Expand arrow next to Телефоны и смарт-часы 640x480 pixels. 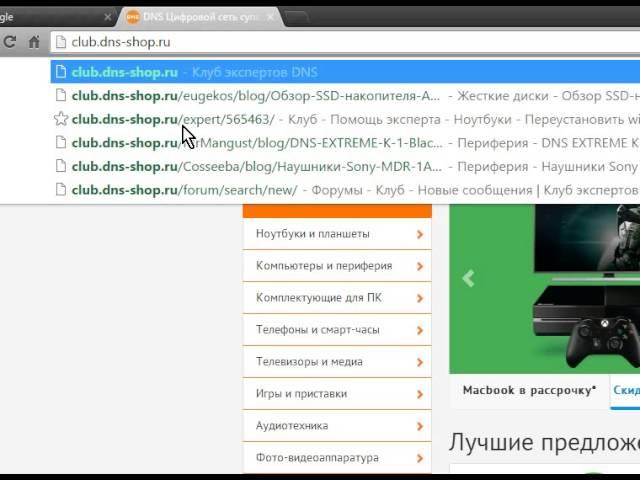420,330
